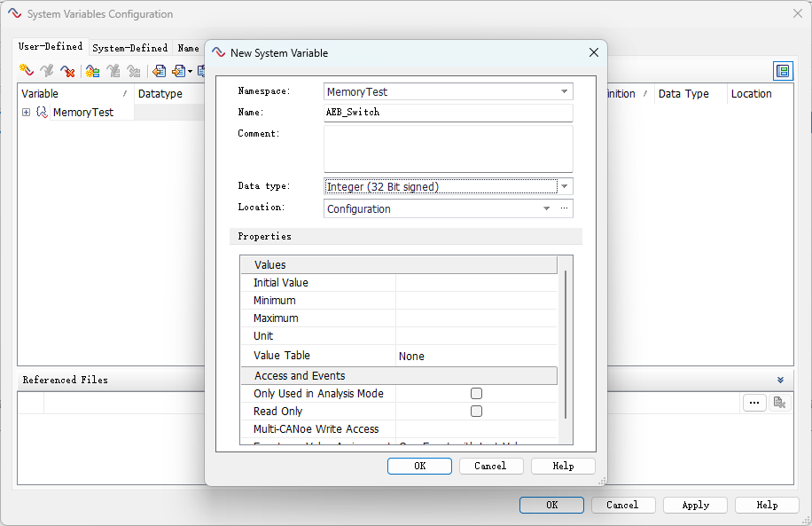This screenshot has height=526, width=812.
Task: Open the Namespace dropdown
Action: point(564,91)
